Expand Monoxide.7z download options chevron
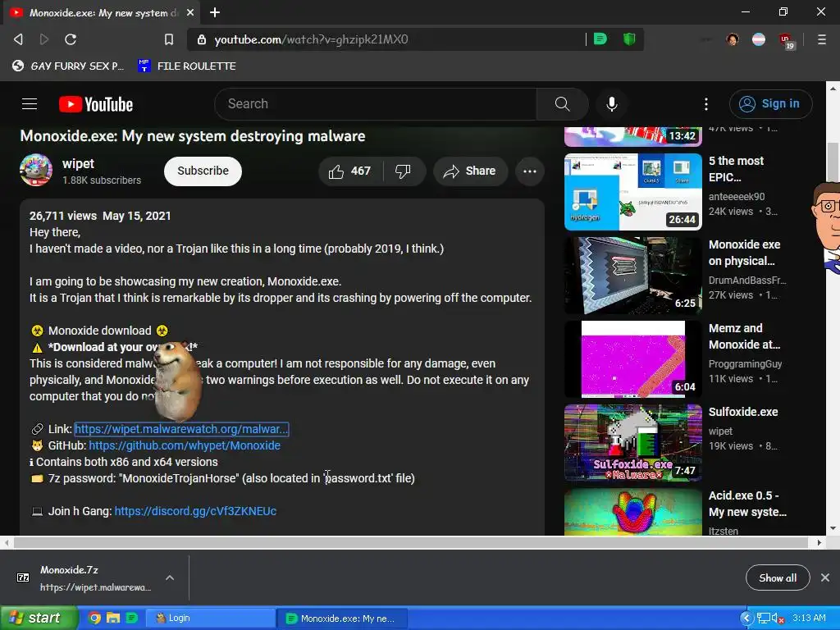 pyautogui.click(x=170, y=577)
